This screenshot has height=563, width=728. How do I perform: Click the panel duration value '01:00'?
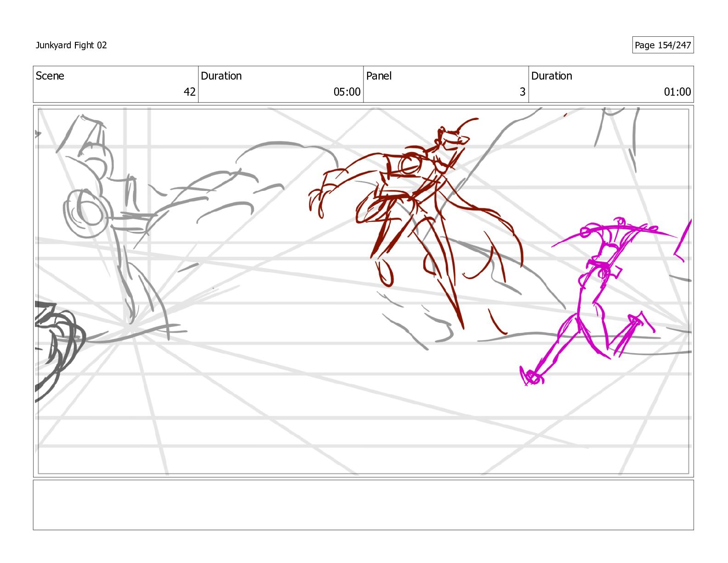click(677, 92)
